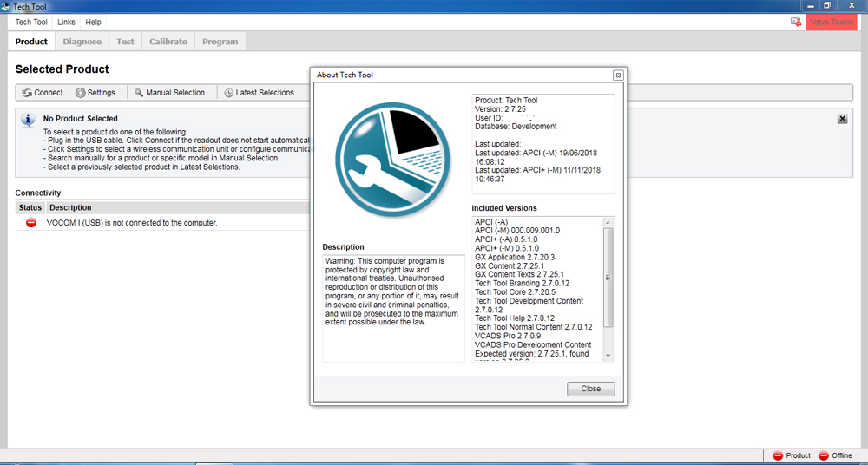Click the Selected Product heading
Viewport: 868px width, 465px height.
[62, 69]
